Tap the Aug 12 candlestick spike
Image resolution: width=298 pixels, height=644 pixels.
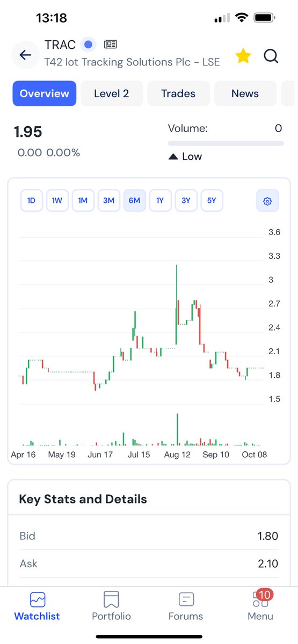pos(177,305)
